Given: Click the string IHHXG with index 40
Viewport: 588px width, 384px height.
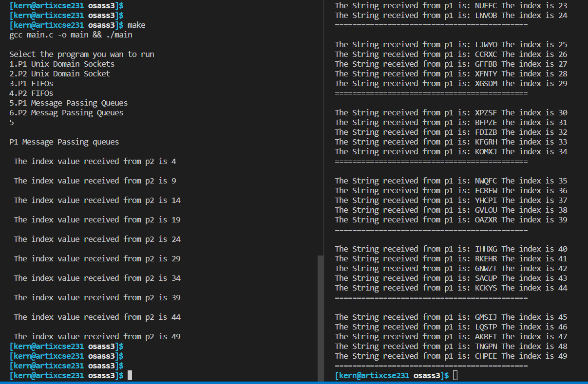Looking at the screenshot, I should pos(486,249).
